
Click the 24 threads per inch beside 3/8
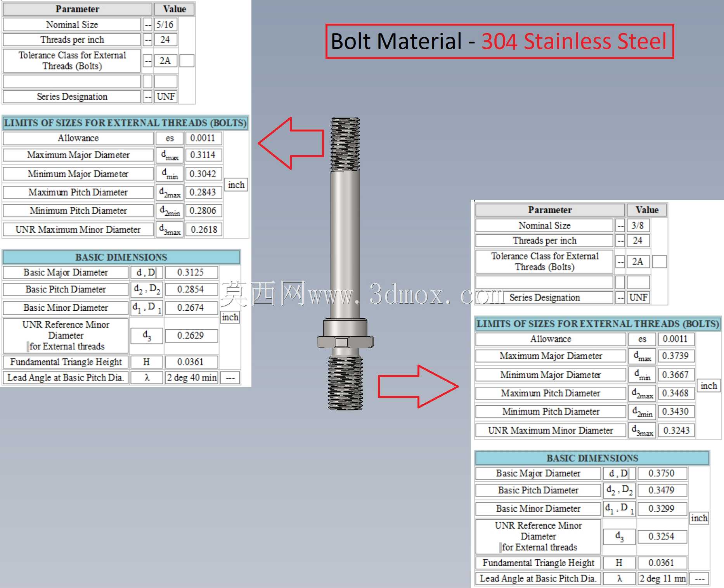pos(638,240)
